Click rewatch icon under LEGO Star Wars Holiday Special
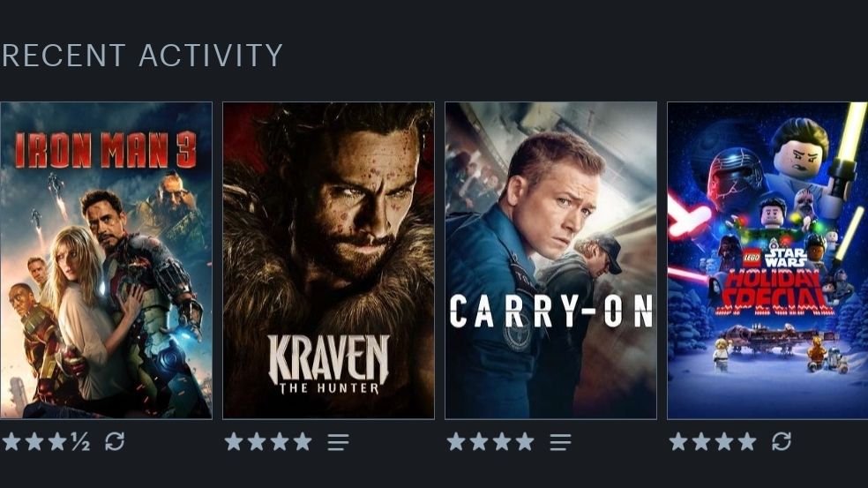The image size is (868, 488). click(x=781, y=441)
